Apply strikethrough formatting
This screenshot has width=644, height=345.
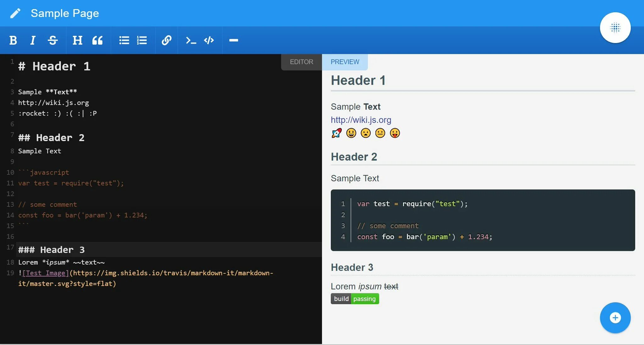[53, 40]
